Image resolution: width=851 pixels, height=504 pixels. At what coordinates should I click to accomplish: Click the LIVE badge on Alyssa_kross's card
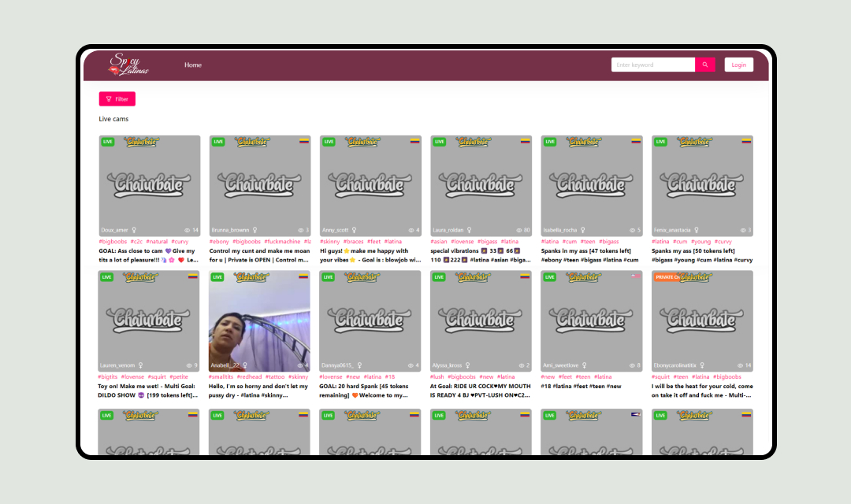pyautogui.click(x=440, y=277)
